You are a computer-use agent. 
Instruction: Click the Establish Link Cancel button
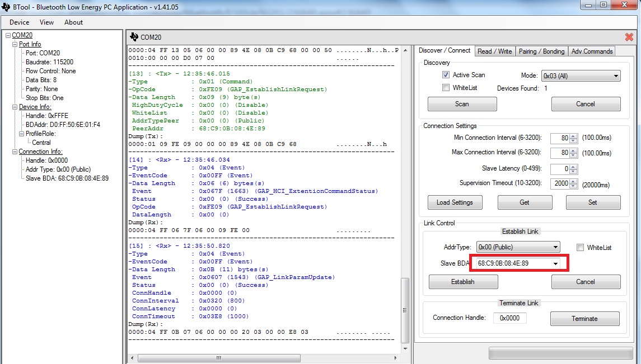pos(586,282)
